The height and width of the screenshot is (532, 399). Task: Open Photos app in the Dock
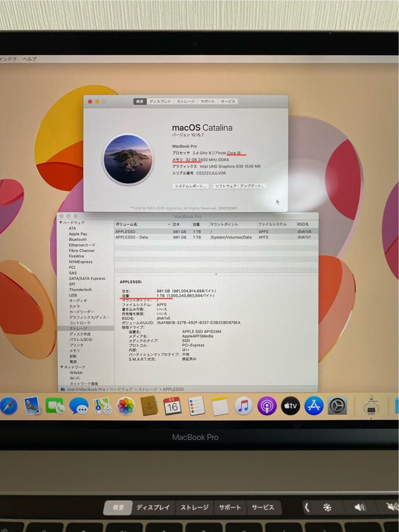pyautogui.click(x=126, y=406)
